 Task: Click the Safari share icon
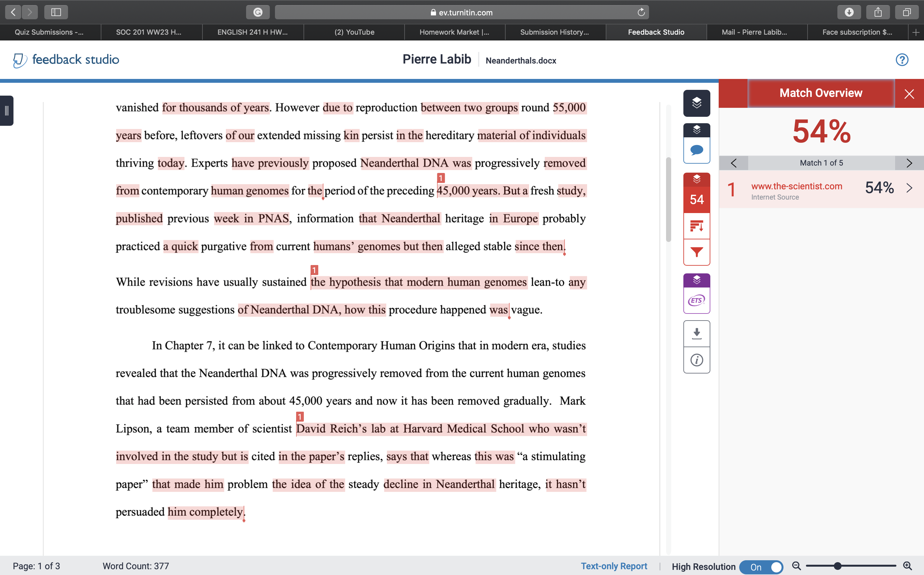[x=878, y=12]
